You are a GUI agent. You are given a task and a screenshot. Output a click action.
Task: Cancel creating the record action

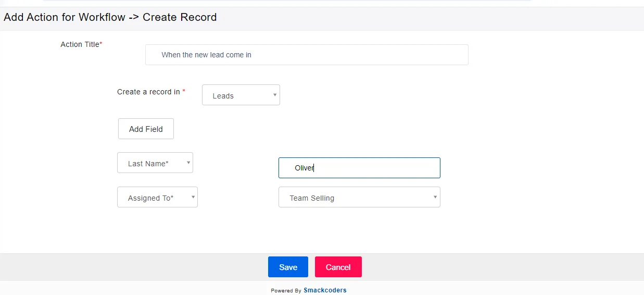(338, 267)
